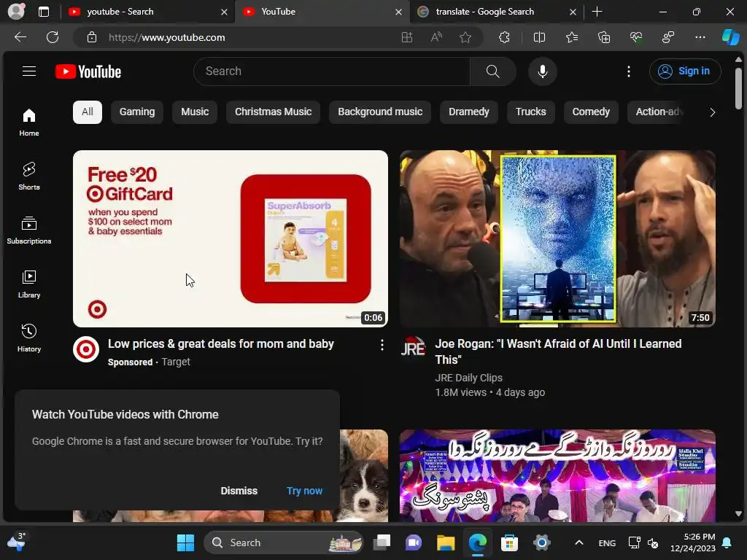The height and width of the screenshot is (560, 747).
Task: Open the Target gift card ad thumbnail
Action: (x=230, y=238)
